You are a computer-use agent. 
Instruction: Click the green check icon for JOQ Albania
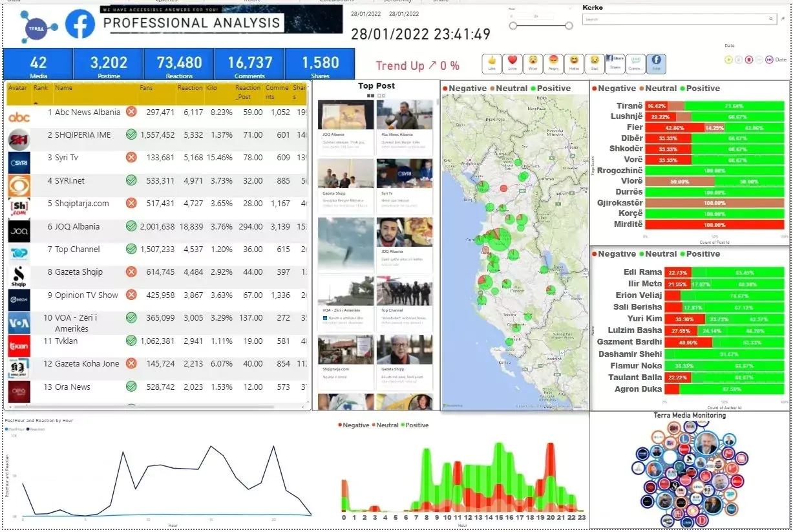[131, 226]
